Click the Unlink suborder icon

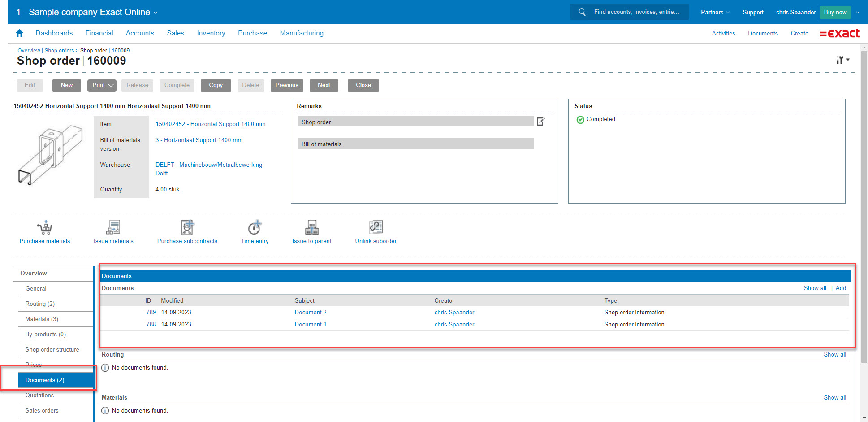tap(376, 227)
